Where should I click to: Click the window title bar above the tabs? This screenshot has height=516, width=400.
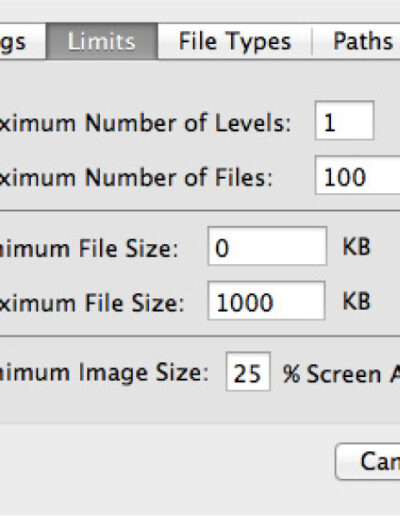pos(200,11)
